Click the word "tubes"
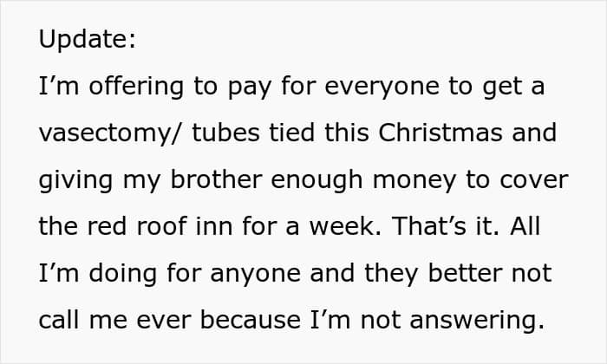The height and width of the screenshot is (364, 607). pyautogui.click(x=225, y=133)
